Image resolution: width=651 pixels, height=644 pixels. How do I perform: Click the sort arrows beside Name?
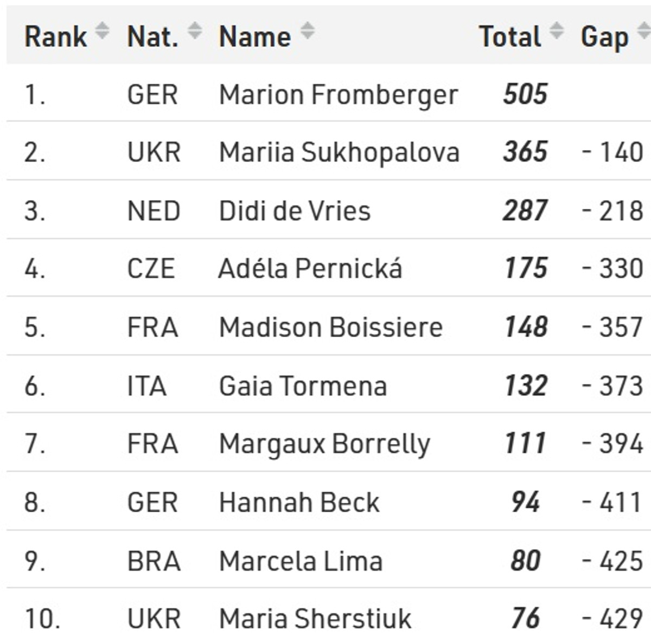point(308,31)
